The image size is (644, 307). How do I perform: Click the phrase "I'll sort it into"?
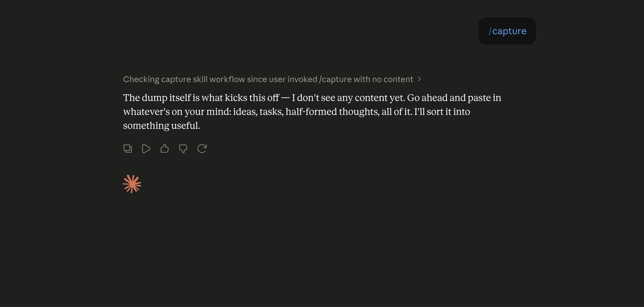[442, 112]
